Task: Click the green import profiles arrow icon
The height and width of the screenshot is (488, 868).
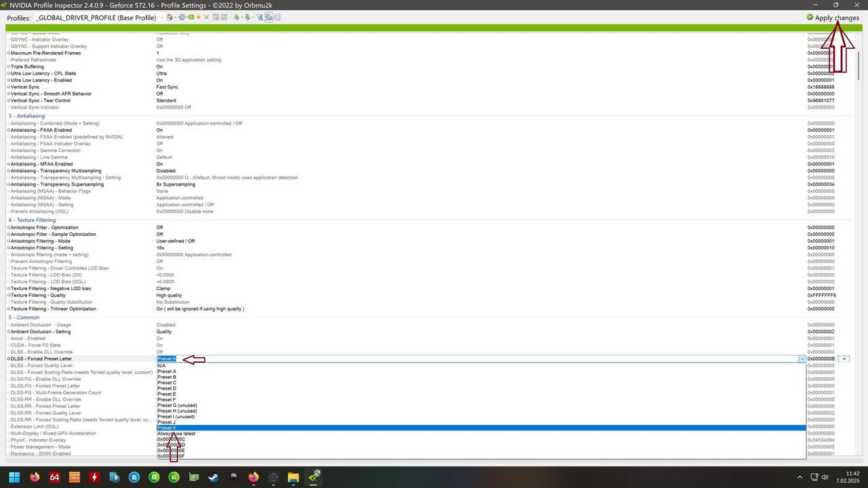Action: [247, 17]
